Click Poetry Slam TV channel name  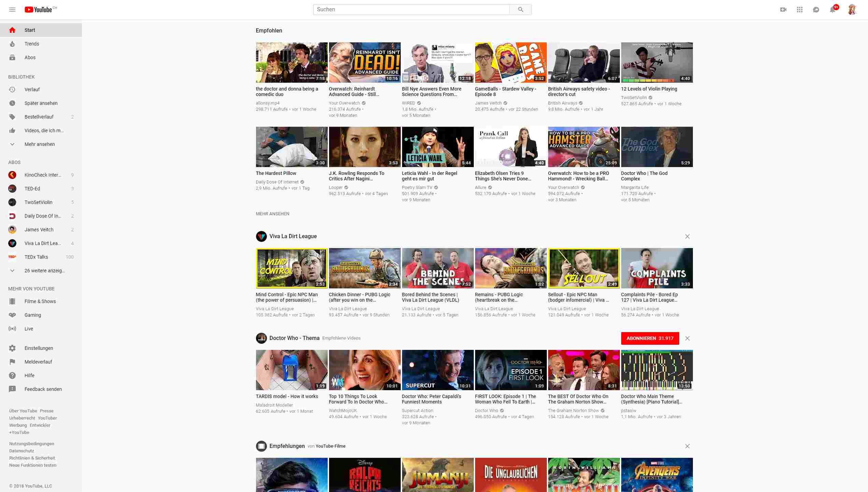[x=417, y=188]
